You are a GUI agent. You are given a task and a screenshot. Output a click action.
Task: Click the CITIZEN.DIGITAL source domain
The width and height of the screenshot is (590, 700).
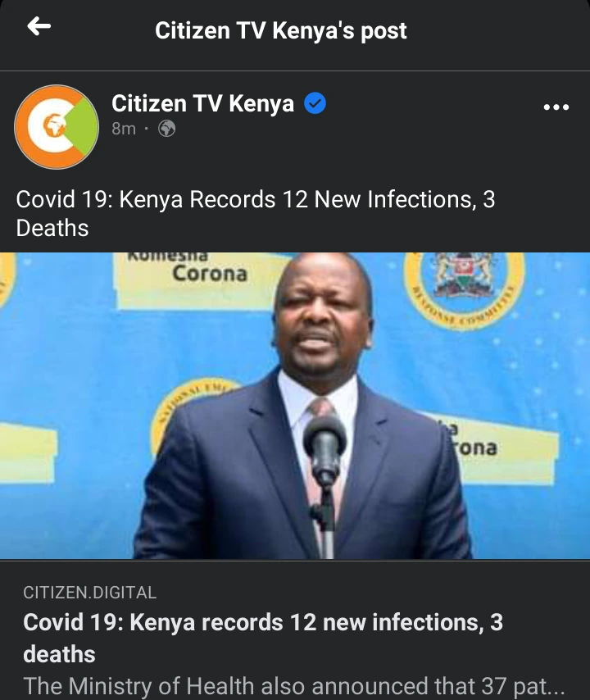pyautogui.click(x=89, y=593)
